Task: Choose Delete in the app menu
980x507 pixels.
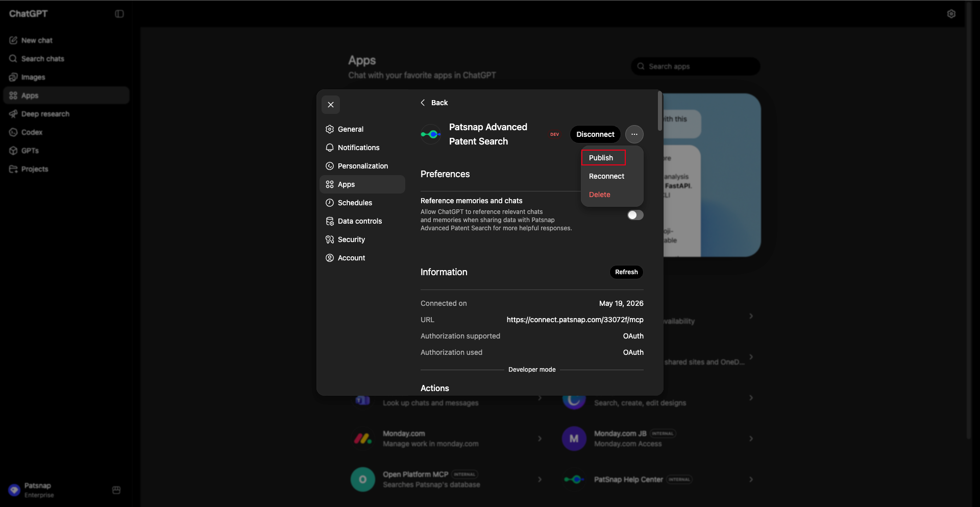Action: pyautogui.click(x=600, y=195)
